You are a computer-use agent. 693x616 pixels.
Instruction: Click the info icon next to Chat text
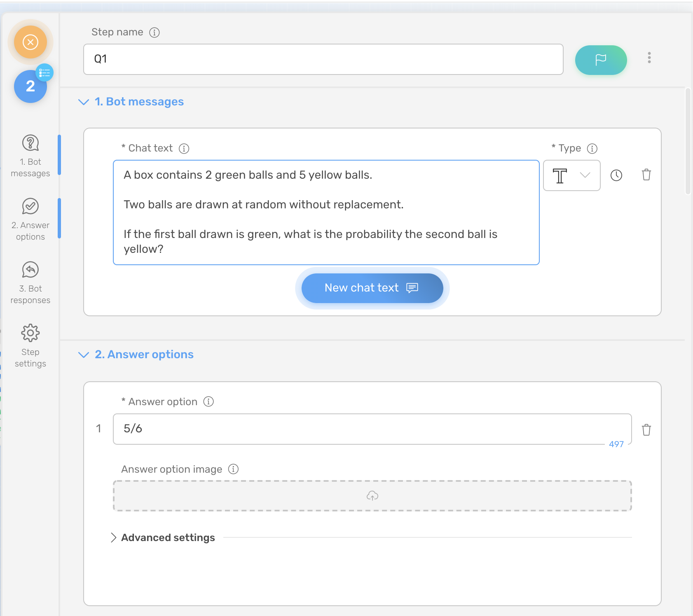coord(185,148)
